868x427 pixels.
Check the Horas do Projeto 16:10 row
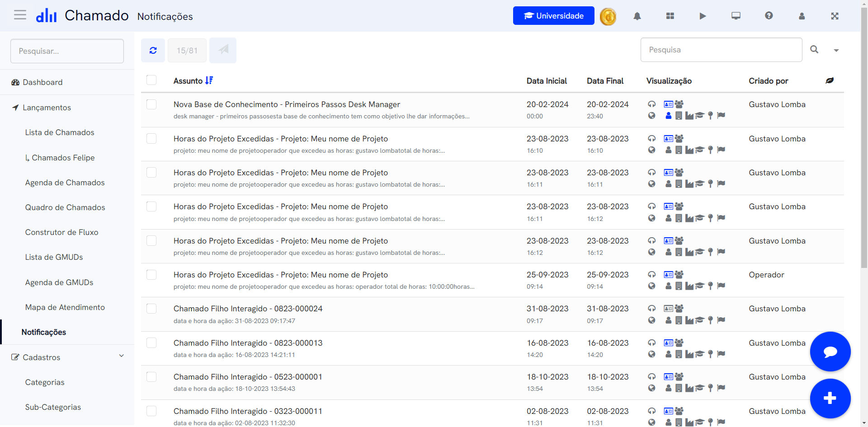click(x=151, y=138)
